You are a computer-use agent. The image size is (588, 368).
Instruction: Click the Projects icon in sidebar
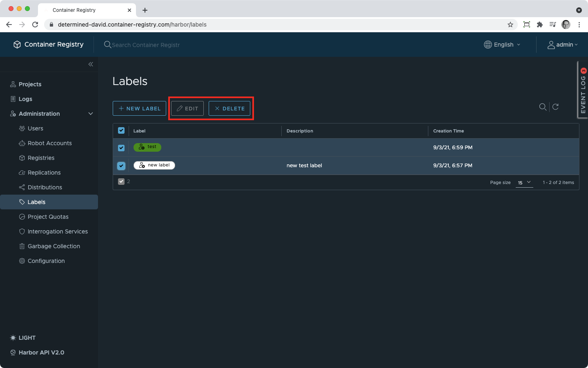[13, 84]
